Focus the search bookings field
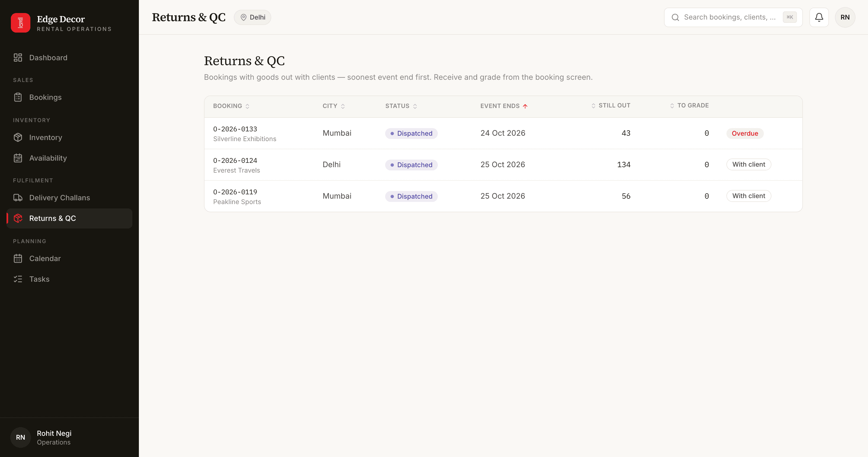This screenshot has height=457, width=868. point(733,17)
